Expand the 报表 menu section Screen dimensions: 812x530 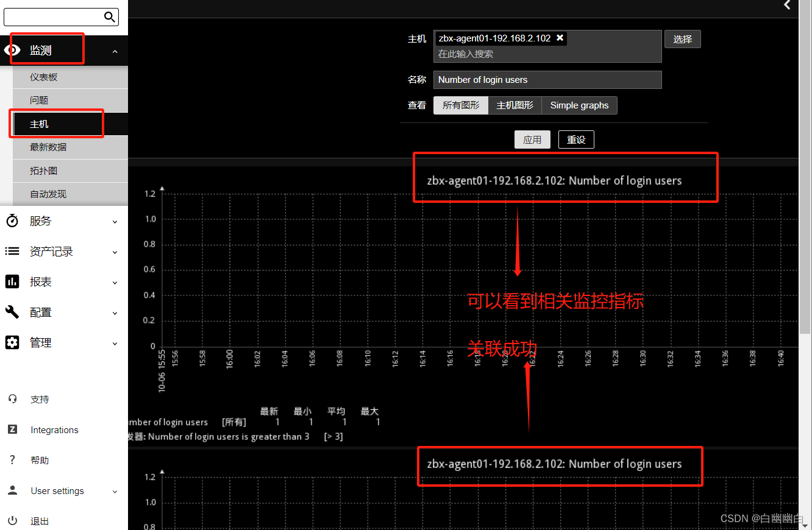[115, 283]
